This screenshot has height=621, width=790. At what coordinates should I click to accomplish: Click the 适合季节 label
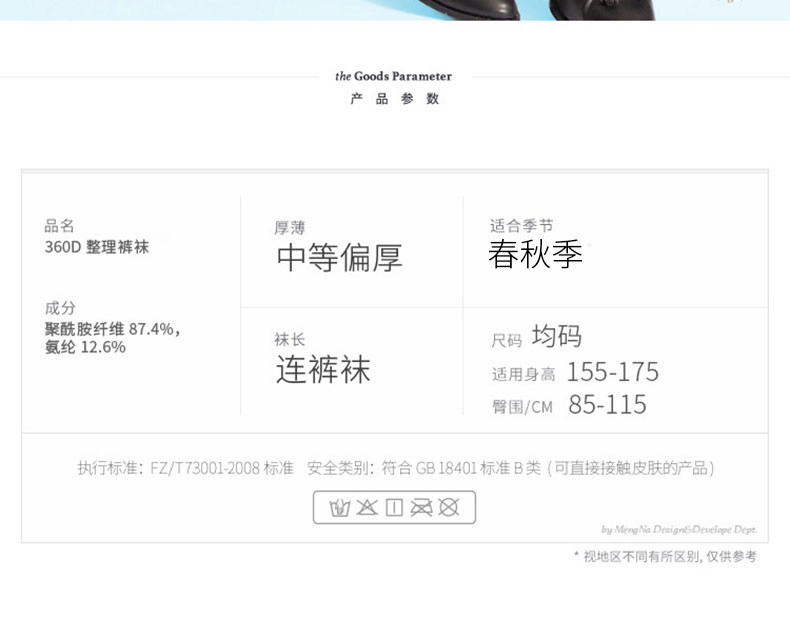click(521, 225)
